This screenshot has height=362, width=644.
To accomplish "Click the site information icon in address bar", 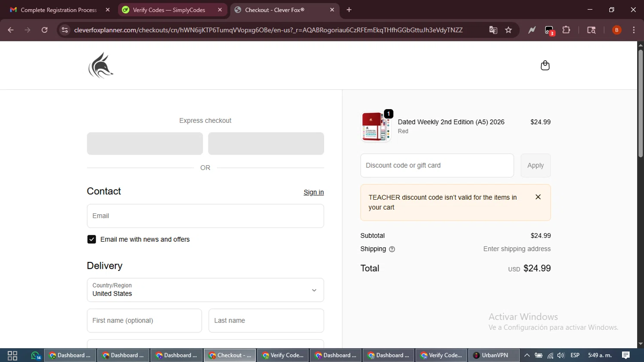I will [x=65, y=30].
